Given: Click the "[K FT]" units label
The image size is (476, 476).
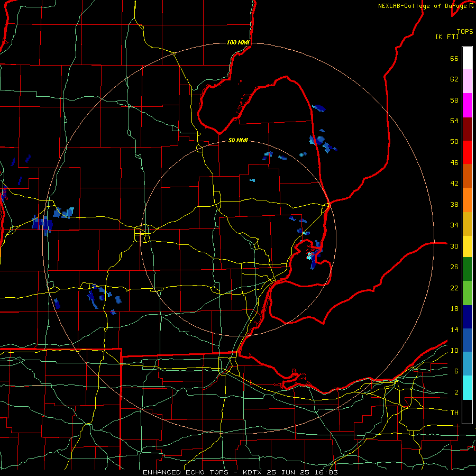Looking at the screenshot, I should coord(447,36).
